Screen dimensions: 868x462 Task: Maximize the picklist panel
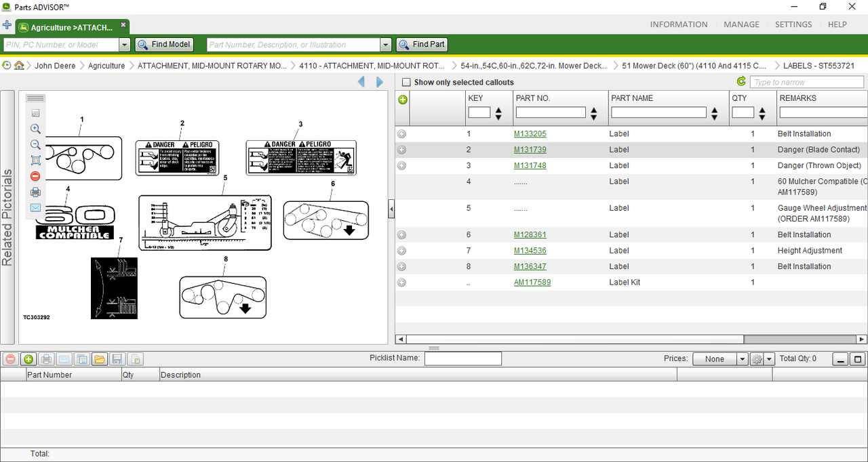[858, 360]
